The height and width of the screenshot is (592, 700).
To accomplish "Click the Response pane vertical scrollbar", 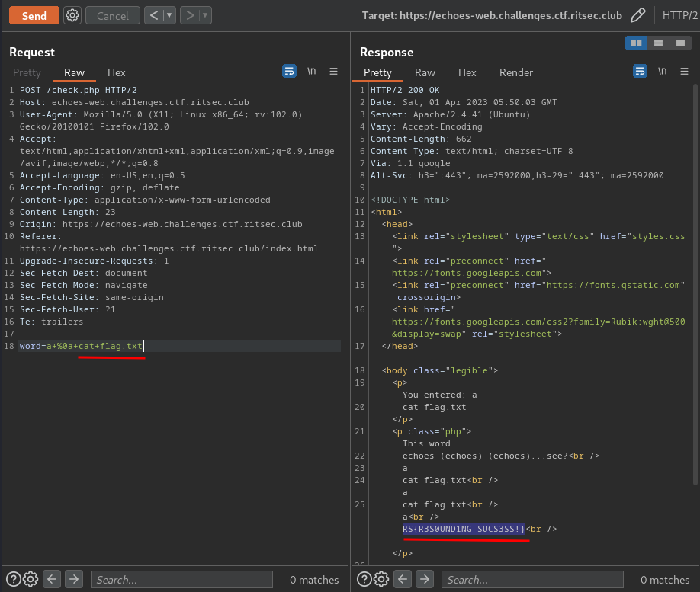I will (695, 283).
